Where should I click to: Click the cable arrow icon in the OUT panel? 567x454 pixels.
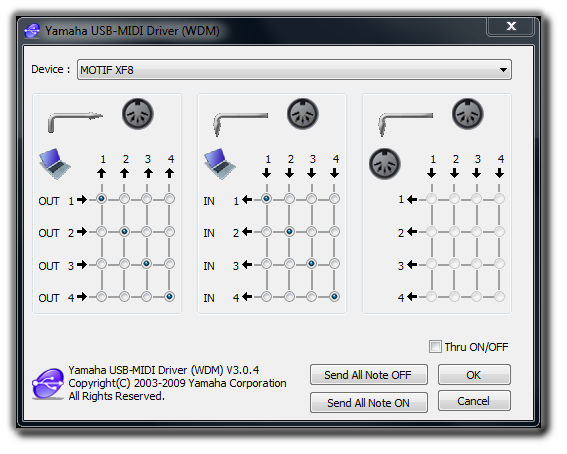pos(75,122)
